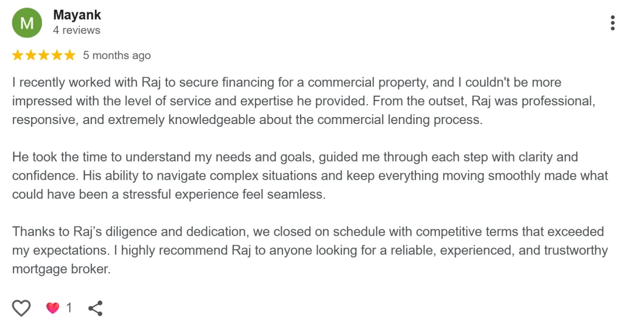Click the third yellow rating star
644x327 pixels.
point(43,55)
